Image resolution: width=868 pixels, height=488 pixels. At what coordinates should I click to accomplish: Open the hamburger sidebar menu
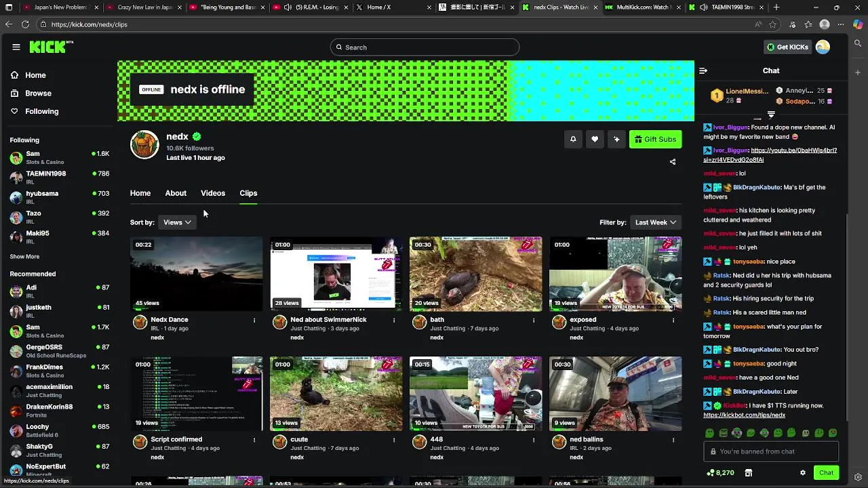[x=16, y=47]
